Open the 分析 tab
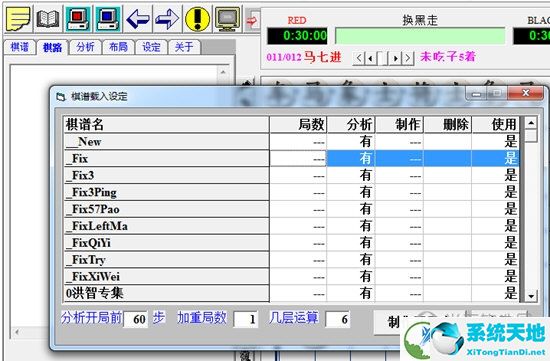The width and height of the screenshot is (550, 361). tap(85, 47)
